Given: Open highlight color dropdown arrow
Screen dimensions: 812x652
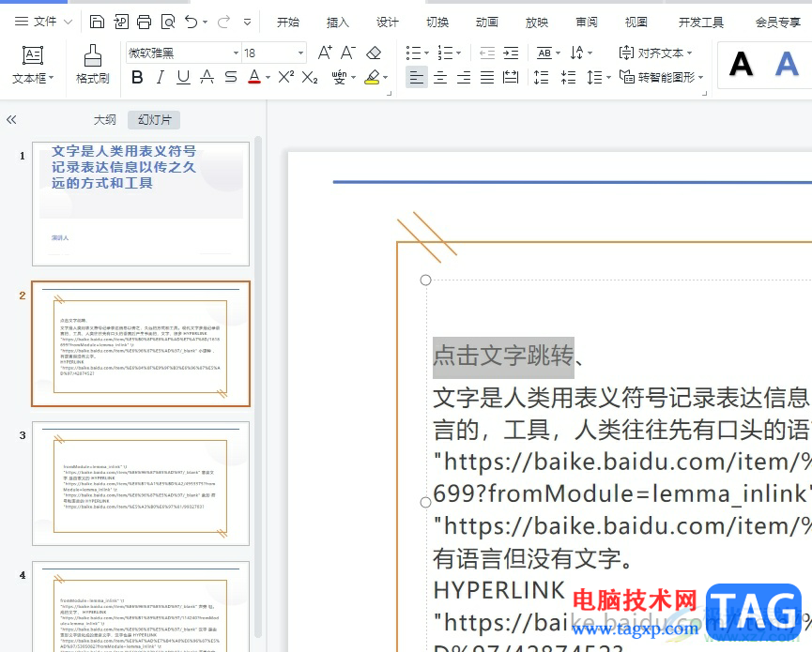Looking at the screenshot, I should click(x=385, y=78).
